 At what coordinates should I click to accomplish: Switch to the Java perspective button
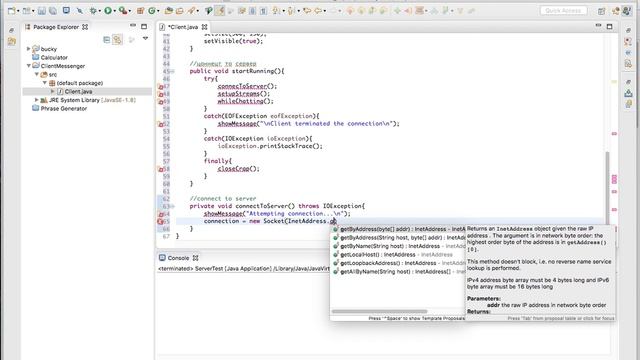(616, 11)
